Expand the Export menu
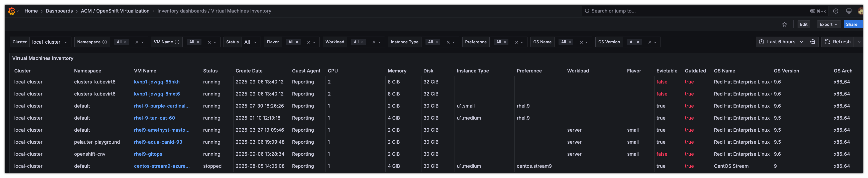This screenshot has width=868, height=178. (828, 24)
